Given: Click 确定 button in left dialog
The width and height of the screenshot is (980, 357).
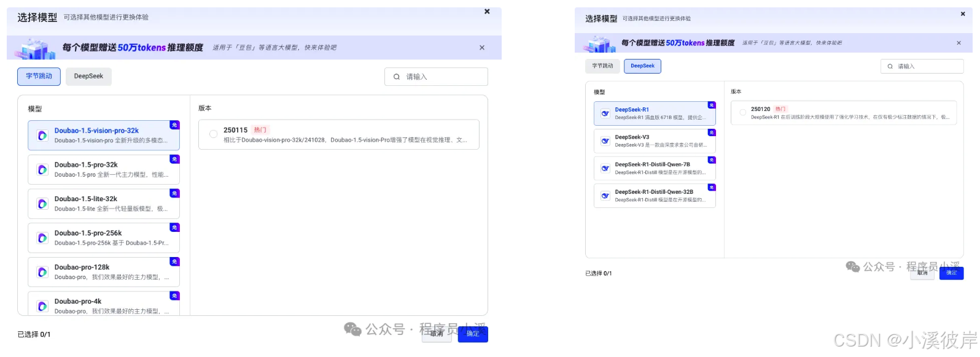Looking at the screenshot, I should point(473,334).
